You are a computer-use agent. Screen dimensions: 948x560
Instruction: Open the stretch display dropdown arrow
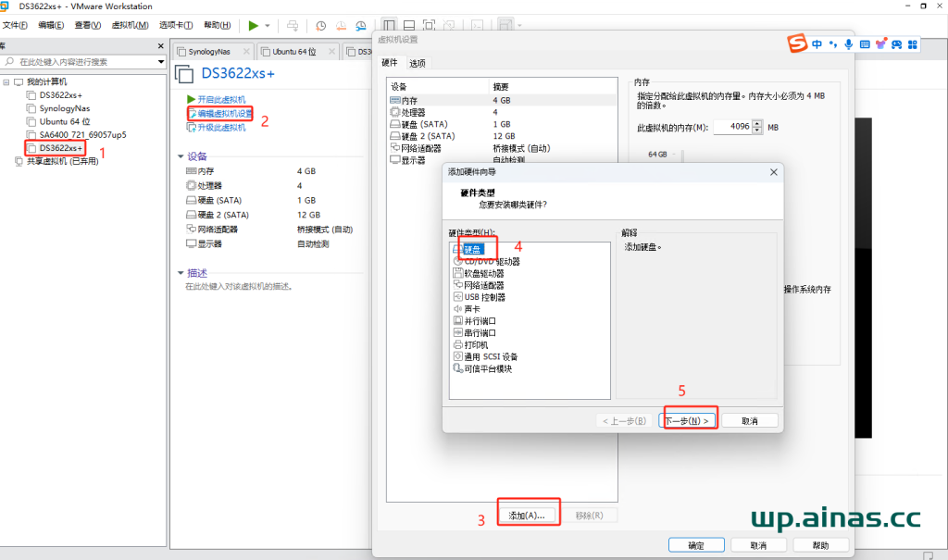click(x=519, y=25)
